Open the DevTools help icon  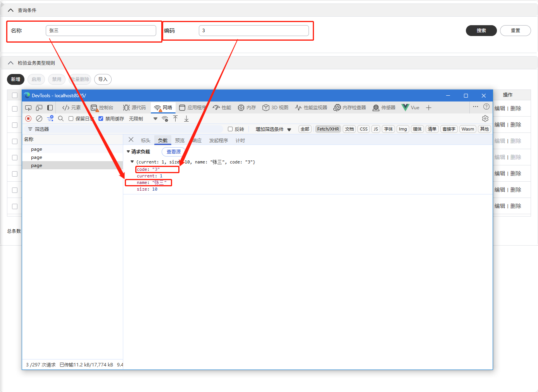[486, 107]
